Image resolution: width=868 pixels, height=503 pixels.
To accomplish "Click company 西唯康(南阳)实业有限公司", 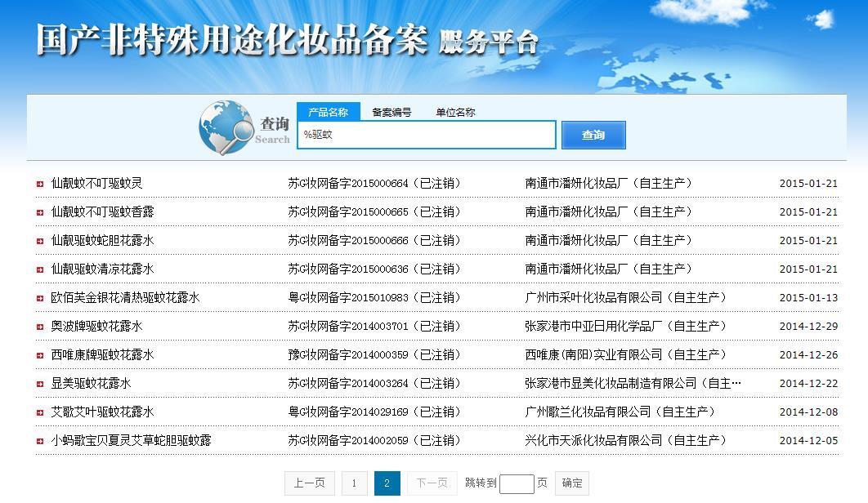I will tap(593, 355).
